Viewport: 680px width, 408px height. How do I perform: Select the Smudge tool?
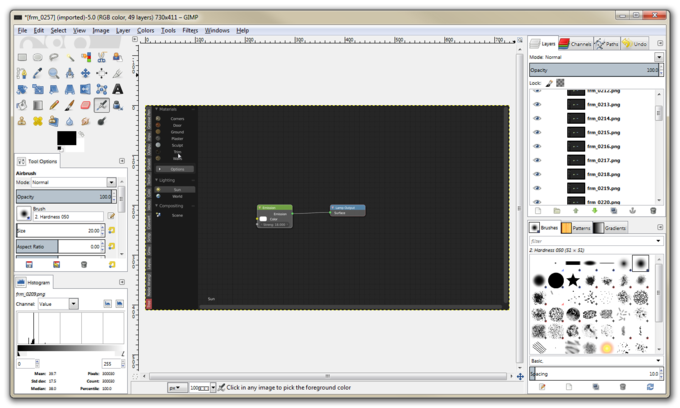[x=86, y=121]
